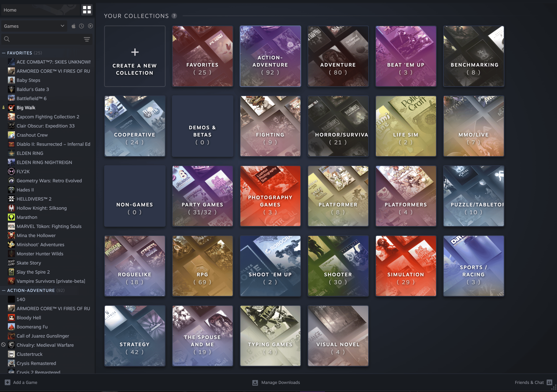Click the FLY2K game icon

point(11,171)
